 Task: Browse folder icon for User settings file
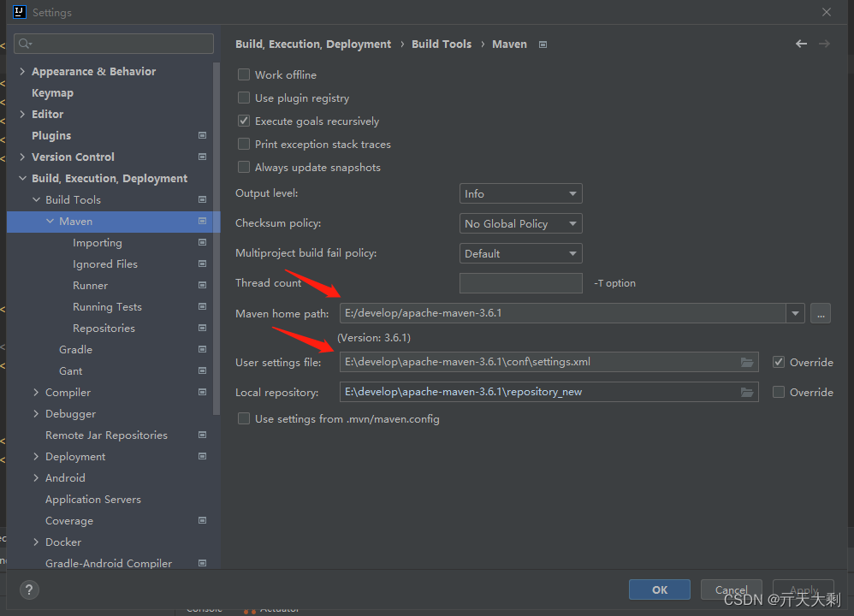pyautogui.click(x=747, y=362)
